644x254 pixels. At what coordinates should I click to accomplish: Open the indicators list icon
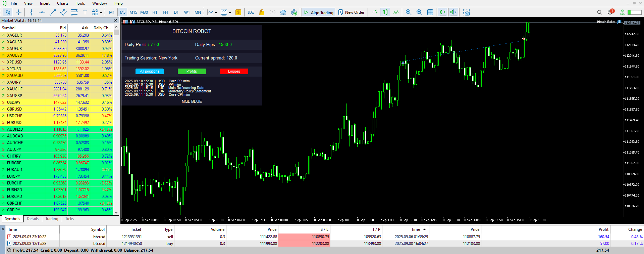[224, 12]
